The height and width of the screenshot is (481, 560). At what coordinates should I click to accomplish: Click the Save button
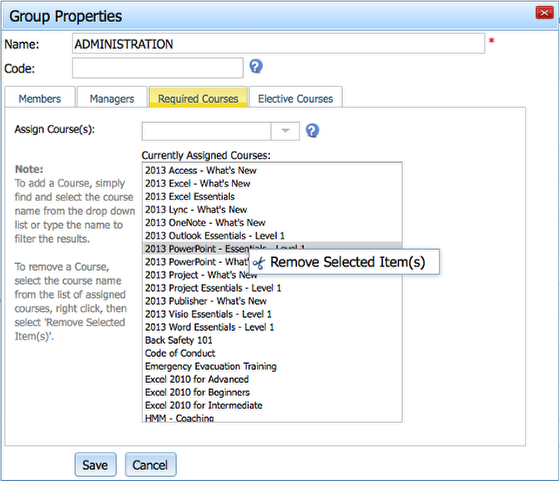tap(95, 465)
